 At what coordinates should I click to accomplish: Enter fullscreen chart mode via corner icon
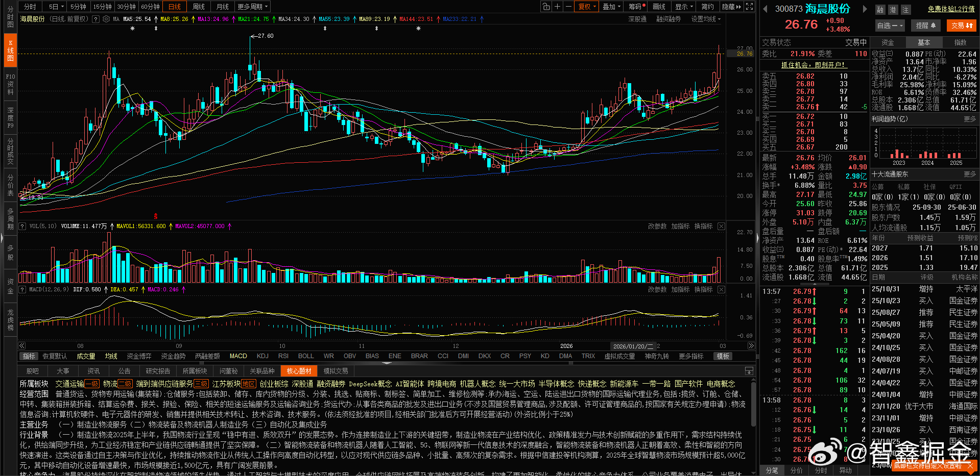click(x=748, y=6)
